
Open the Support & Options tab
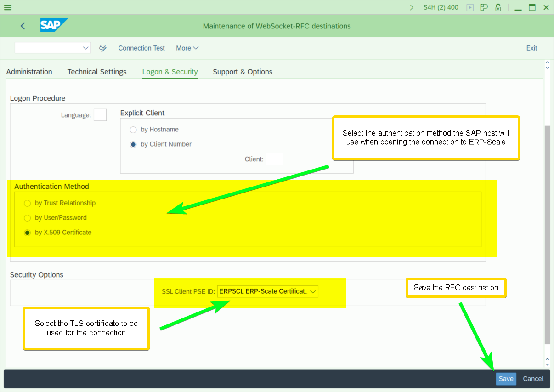tap(243, 72)
